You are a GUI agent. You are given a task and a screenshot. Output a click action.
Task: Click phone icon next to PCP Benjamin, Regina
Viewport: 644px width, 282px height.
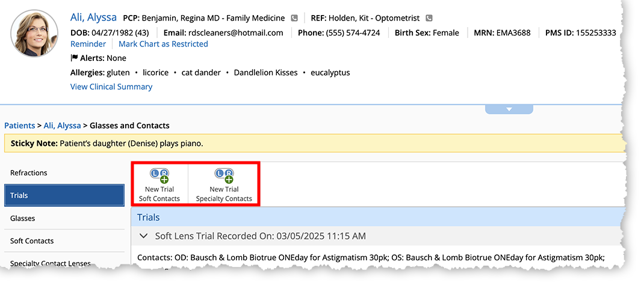[x=294, y=18]
